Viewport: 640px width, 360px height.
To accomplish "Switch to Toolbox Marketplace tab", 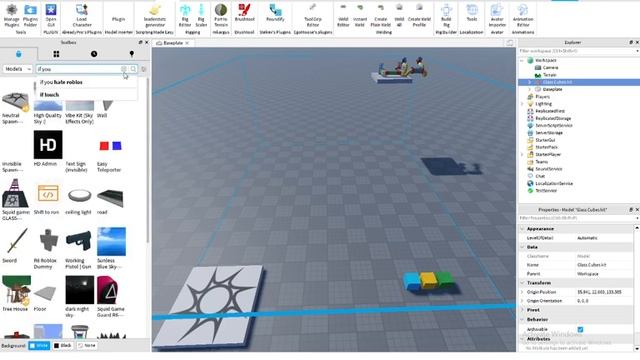I will (x=18, y=54).
